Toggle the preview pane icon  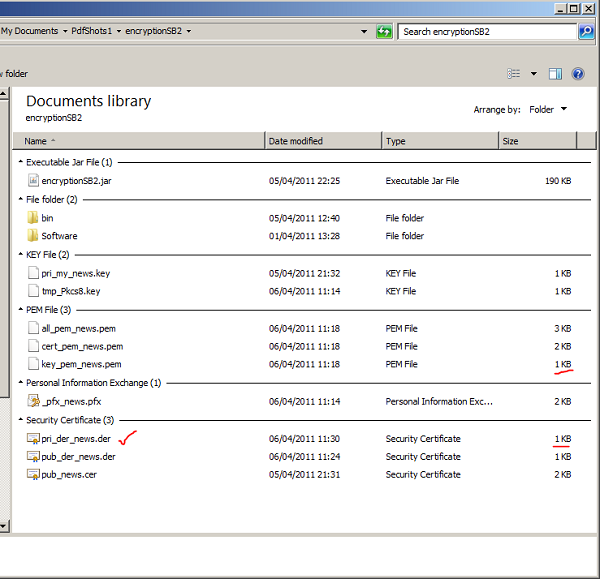click(x=555, y=73)
